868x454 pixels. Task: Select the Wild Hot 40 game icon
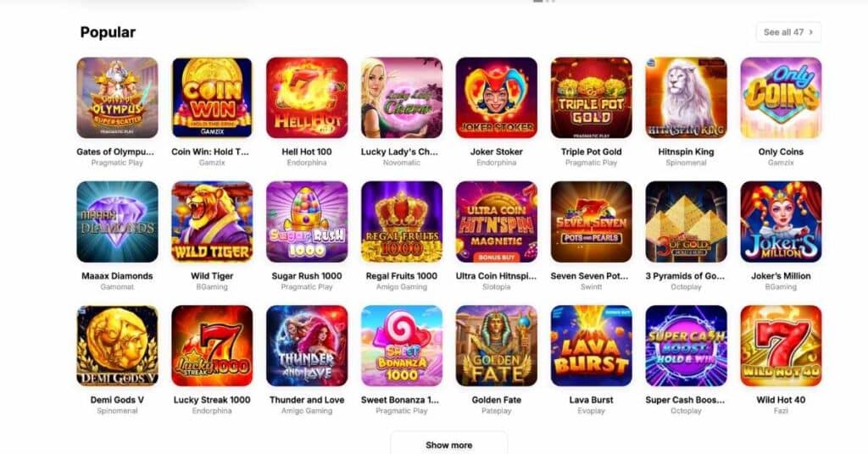point(781,346)
